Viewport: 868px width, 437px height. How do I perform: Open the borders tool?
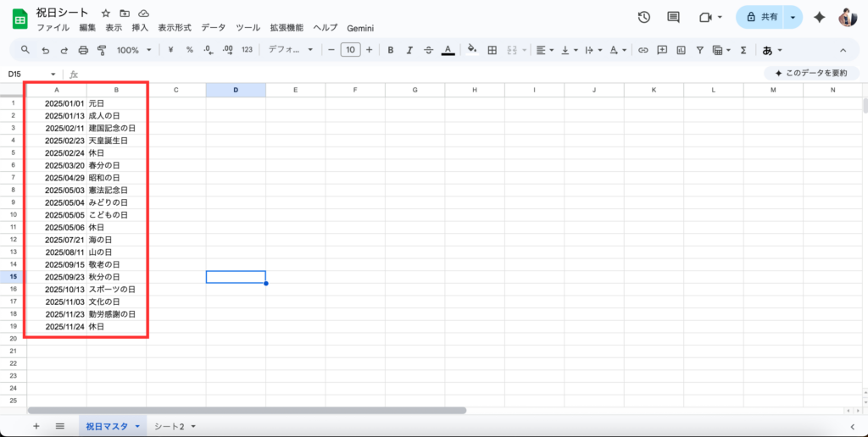pyautogui.click(x=492, y=50)
